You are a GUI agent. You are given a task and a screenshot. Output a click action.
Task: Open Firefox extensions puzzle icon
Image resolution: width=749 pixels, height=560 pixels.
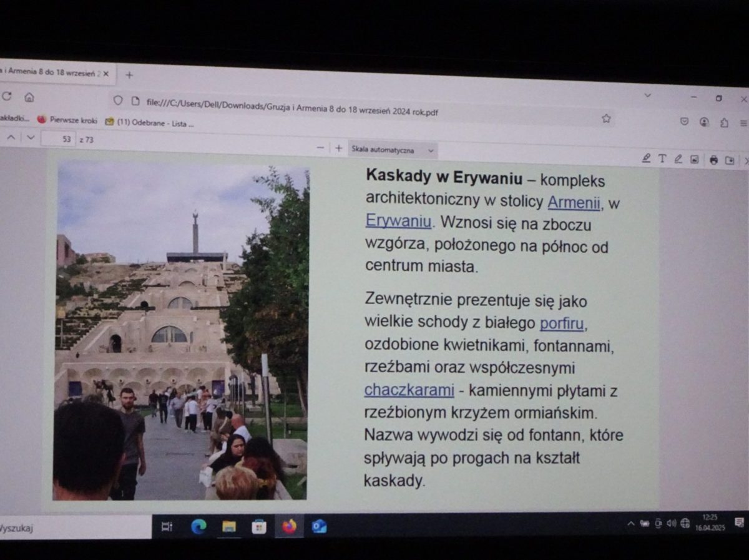point(724,122)
